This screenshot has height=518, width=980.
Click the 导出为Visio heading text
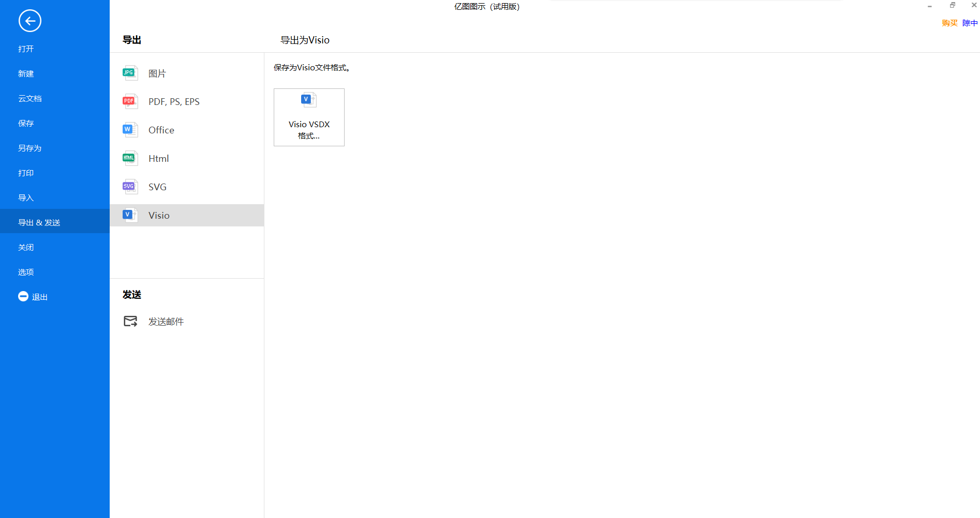point(305,40)
